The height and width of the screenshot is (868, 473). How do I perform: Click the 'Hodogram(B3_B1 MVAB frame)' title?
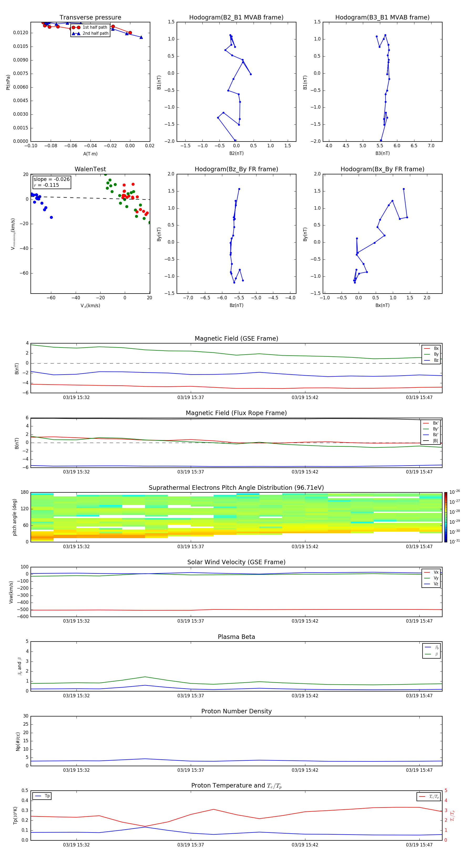pos(382,17)
